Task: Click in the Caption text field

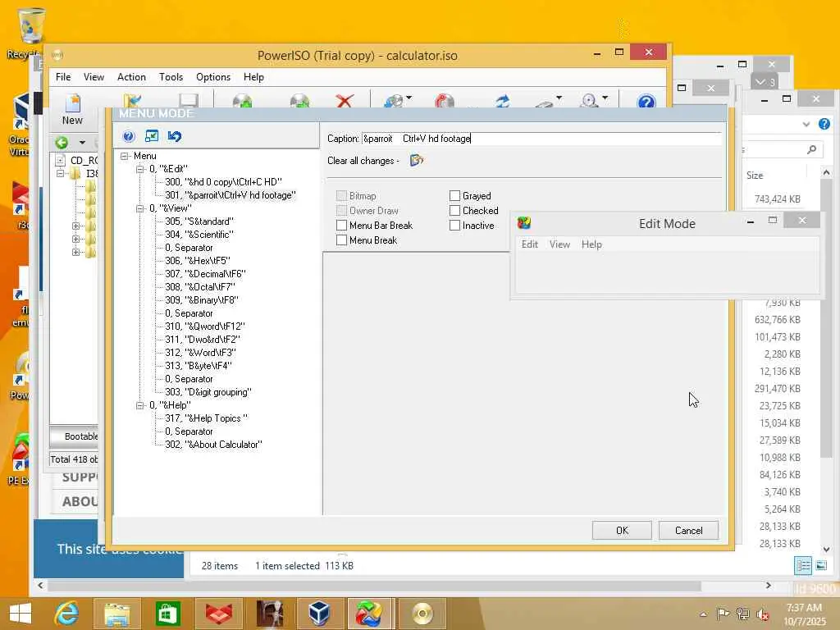Action: pos(541,138)
